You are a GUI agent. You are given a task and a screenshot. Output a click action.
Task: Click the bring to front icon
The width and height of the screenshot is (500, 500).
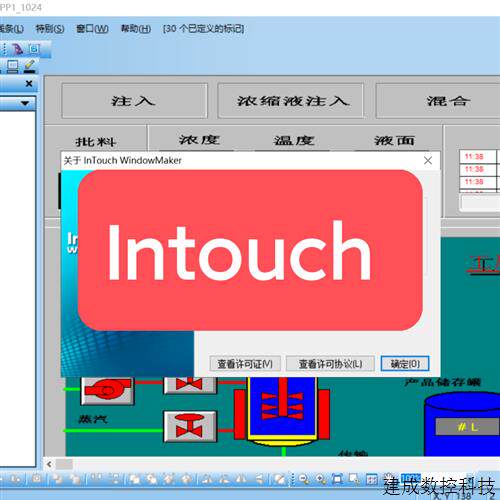[x=75, y=479]
